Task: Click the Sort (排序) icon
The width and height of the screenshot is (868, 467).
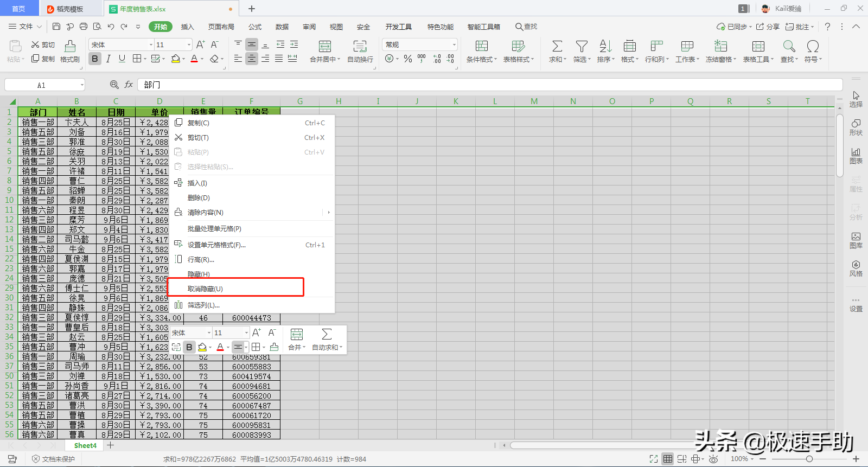Action: tap(605, 47)
